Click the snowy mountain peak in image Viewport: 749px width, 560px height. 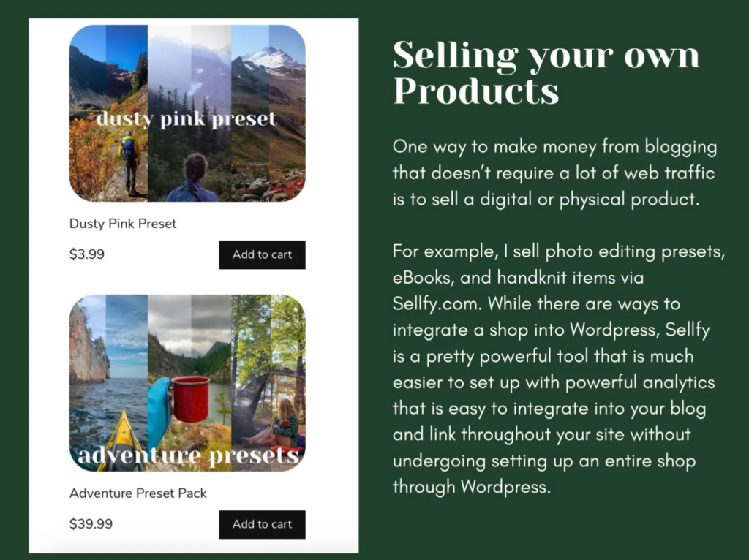tap(271, 57)
